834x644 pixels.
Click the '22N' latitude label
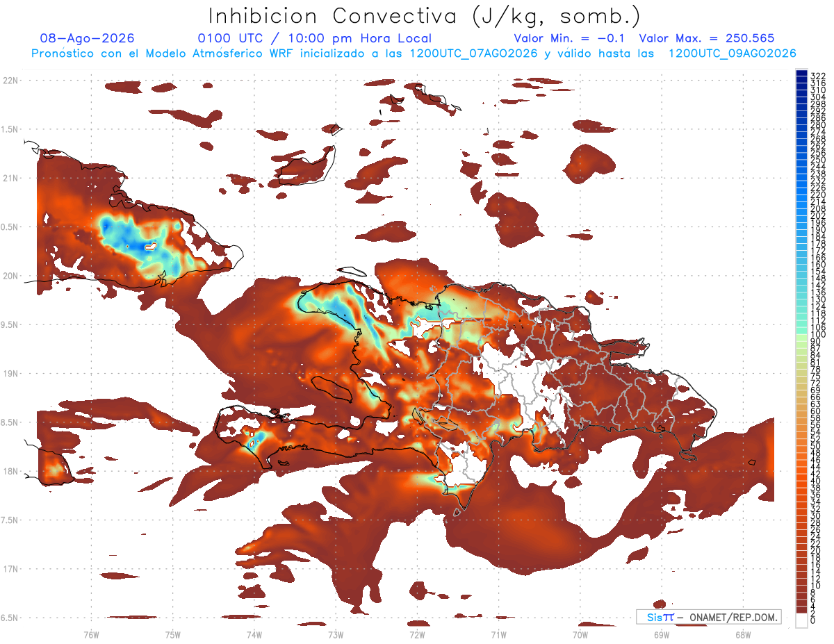point(10,80)
